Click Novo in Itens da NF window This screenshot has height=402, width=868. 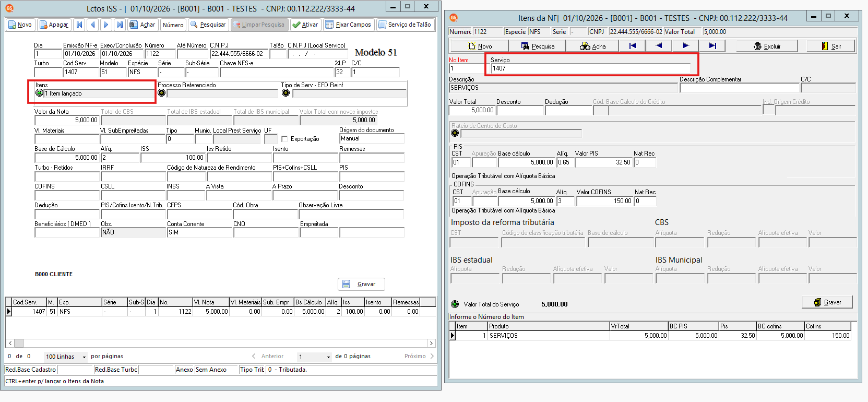(480, 46)
